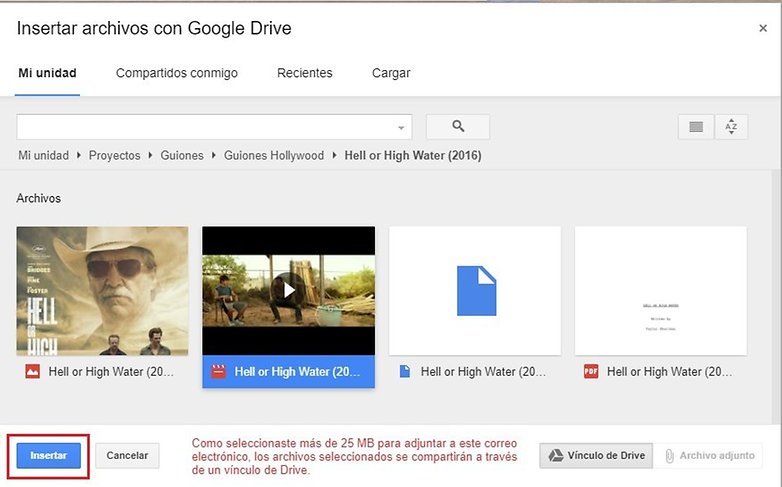The image size is (782, 487).
Task: Switch to list view icon
Action: point(696,127)
